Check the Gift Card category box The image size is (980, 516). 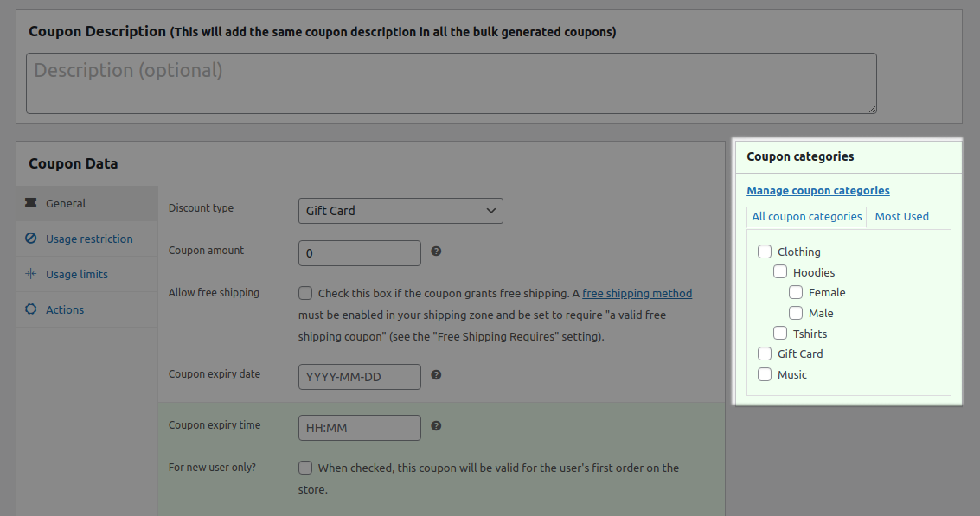[x=764, y=354]
